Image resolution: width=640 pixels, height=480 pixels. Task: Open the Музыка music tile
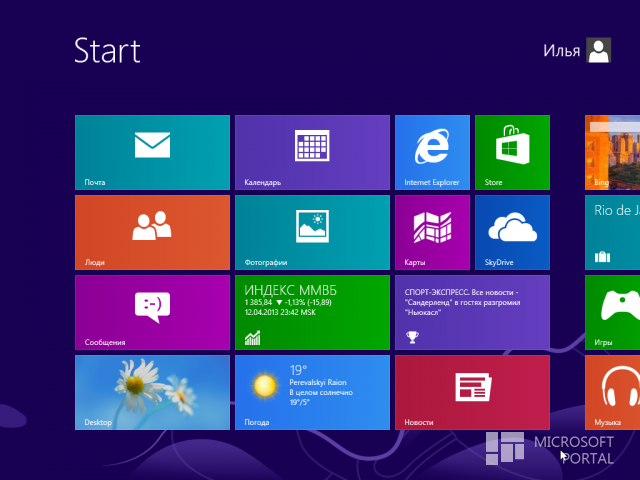click(x=612, y=392)
